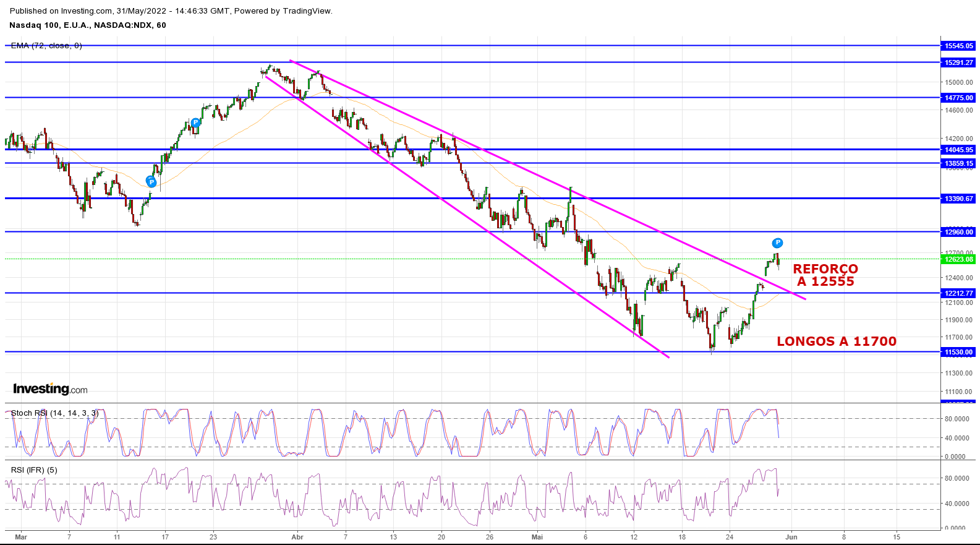The width and height of the screenshot is (980, 545).
Task: Click the 11700.00 tick on the price axis
Action: coord(958,337)
